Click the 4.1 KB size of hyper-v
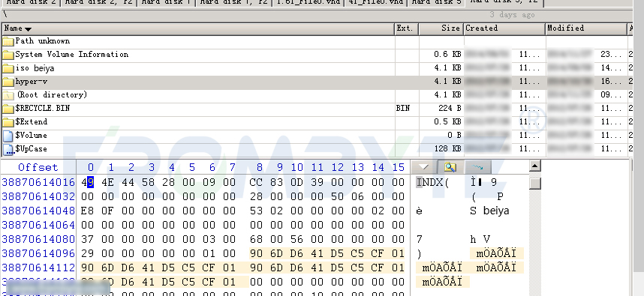Screen dimensions: 644x296 (x=447, y=82)
